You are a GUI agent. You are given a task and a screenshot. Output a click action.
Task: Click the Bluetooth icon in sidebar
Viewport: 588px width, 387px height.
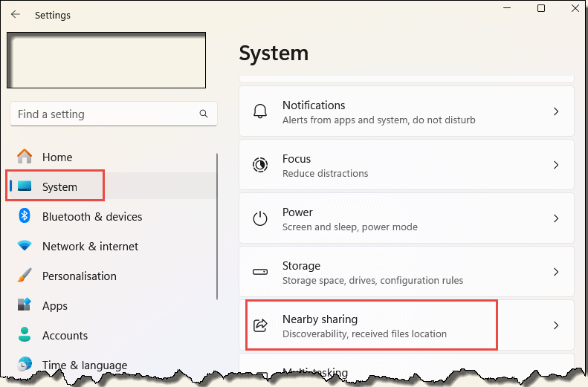(x=25, y=216)
